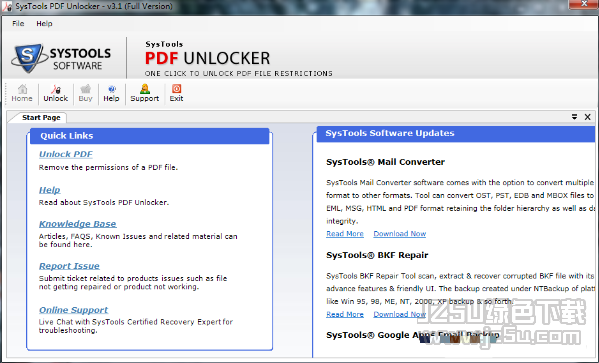599x363 pixels.
Task: Open the Knowledge Base link
Action: point(78,224)
